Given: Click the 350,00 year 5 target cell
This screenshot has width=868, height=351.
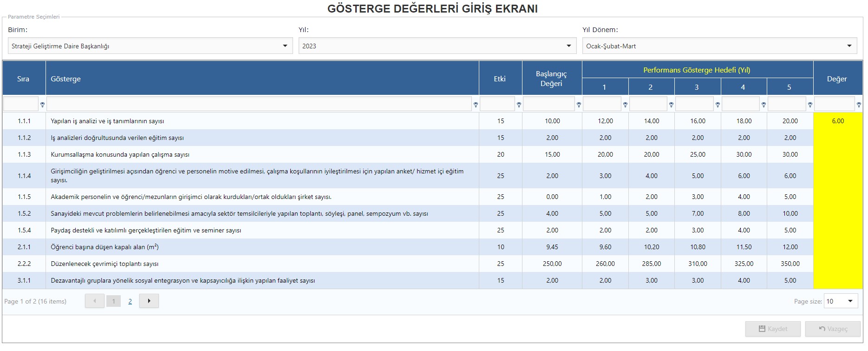Looking at the screenshot, I should [790, 264].
